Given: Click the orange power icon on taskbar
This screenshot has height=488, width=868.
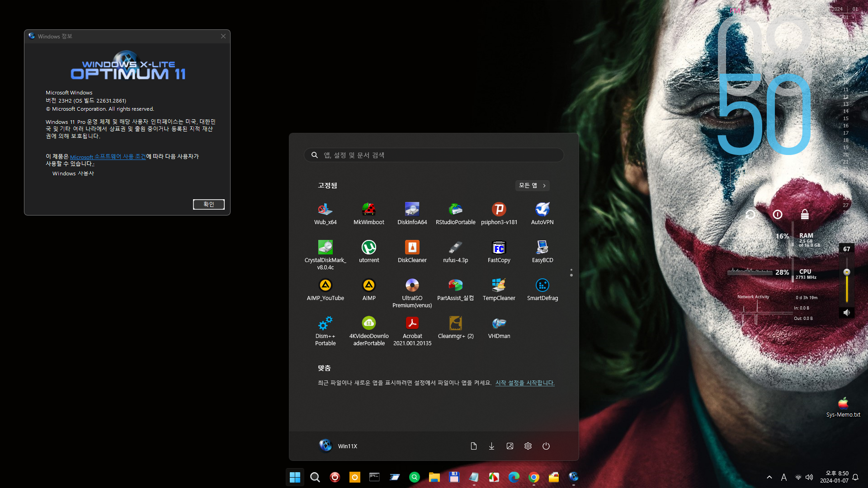Looking at the screenshot, I should 355,477.
